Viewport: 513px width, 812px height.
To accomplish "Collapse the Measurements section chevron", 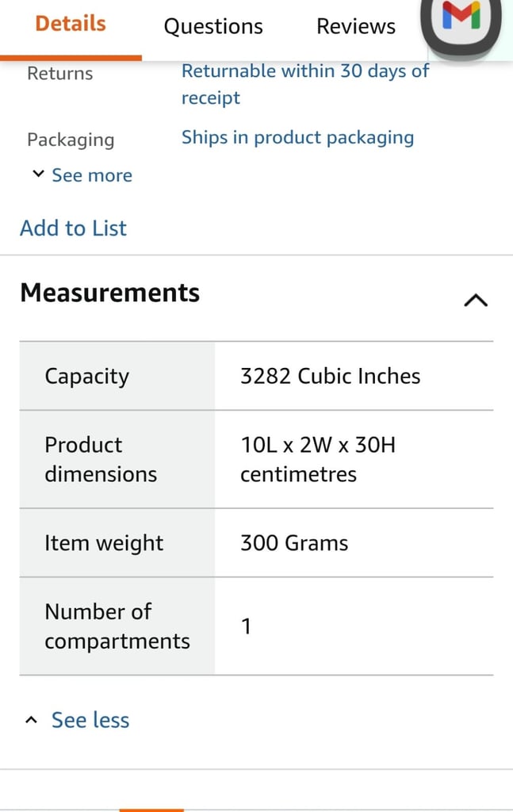I will tap(476, 300).
